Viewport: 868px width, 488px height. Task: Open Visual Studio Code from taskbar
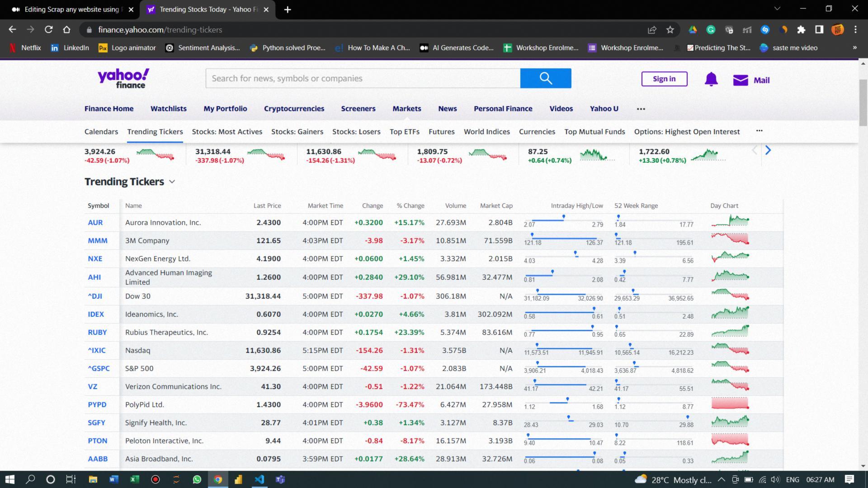(259, 479)
